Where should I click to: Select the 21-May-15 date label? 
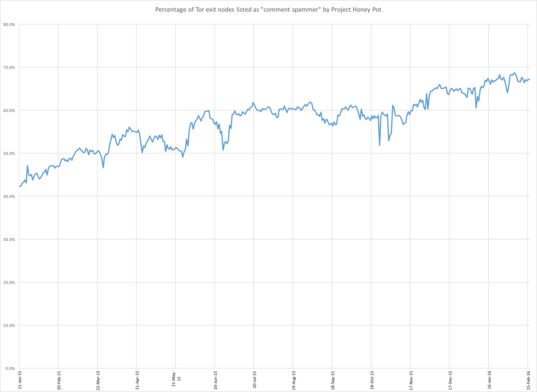coord(176,379)
